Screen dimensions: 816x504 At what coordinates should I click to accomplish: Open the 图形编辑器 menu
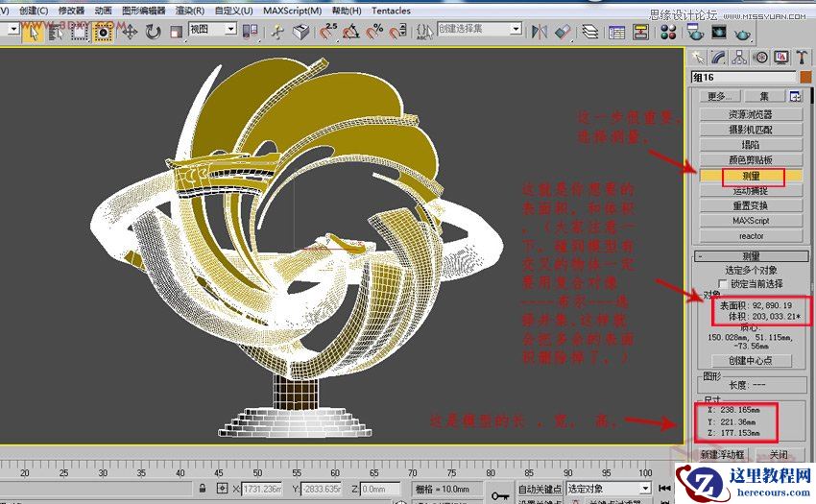(144, 11)
